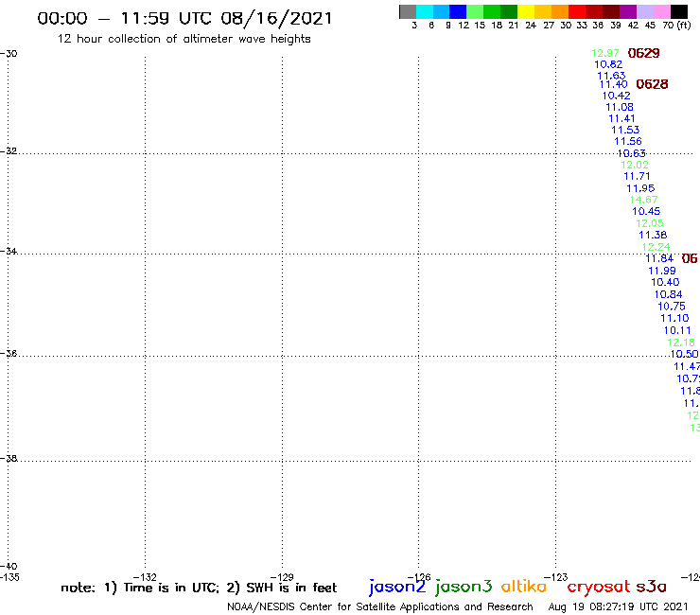
Task: Click the latitude axis label '-34'
Action: coord(9,252)
